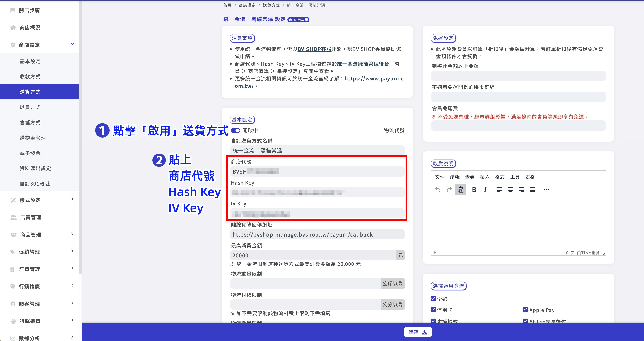Click the flag icon beside 開店步驟

point(13,10)
